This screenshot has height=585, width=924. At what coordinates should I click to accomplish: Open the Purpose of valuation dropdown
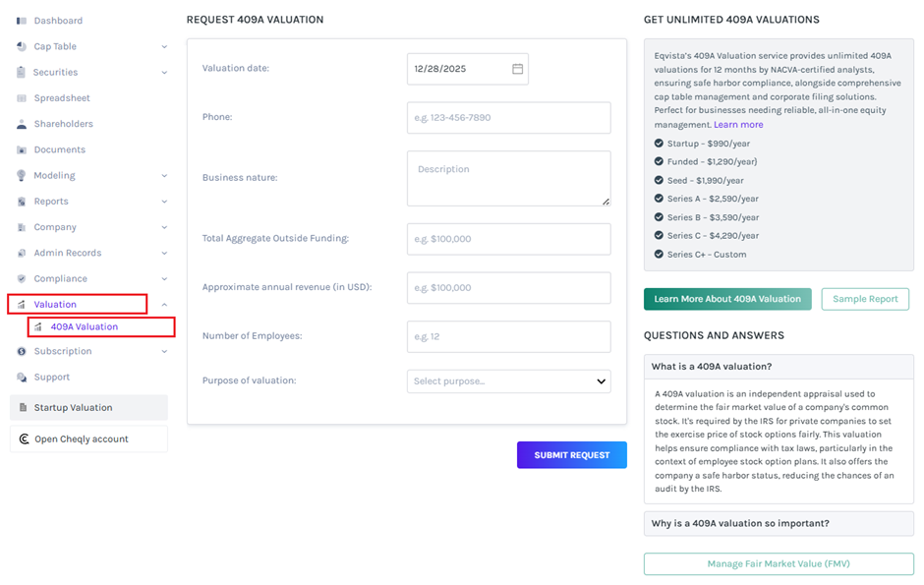pos(508,381)
